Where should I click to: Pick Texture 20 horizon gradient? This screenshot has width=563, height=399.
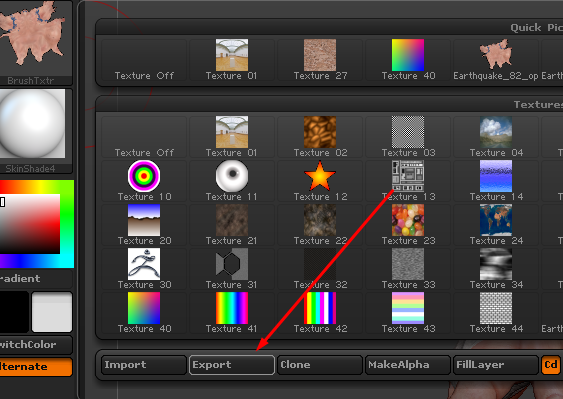tap(144, 225)
